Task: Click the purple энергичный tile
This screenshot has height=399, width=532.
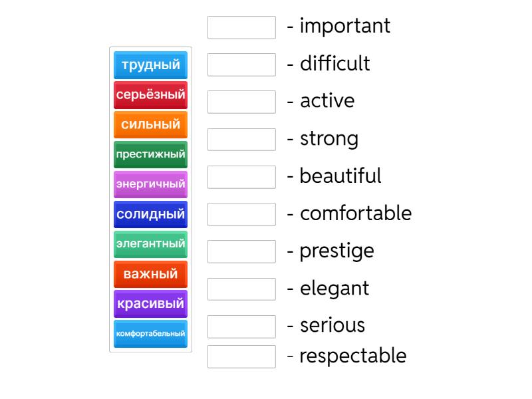Action: (x=150, y=184)
